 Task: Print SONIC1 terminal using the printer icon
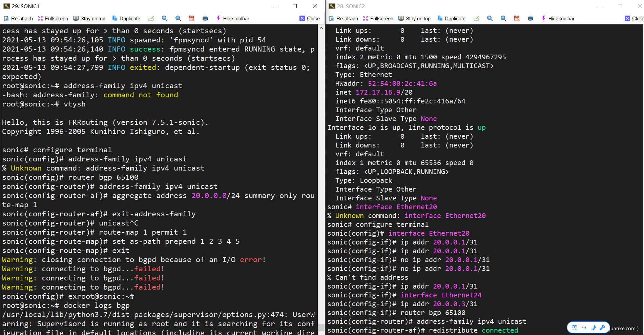205,18
